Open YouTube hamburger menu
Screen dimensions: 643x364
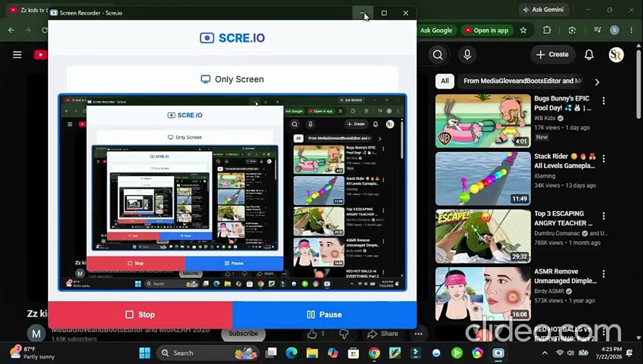click(x=17, y=55)
